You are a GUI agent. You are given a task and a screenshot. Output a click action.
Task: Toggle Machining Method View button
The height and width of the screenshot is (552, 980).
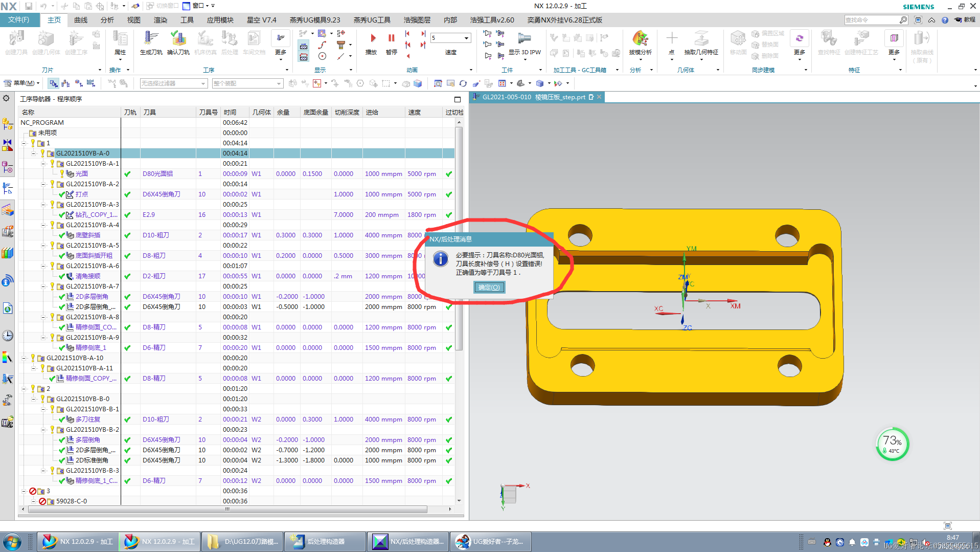(91, 83)
